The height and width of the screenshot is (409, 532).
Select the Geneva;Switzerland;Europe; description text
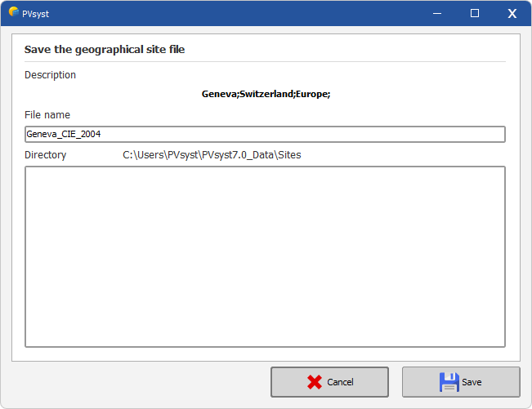[266, 94]
